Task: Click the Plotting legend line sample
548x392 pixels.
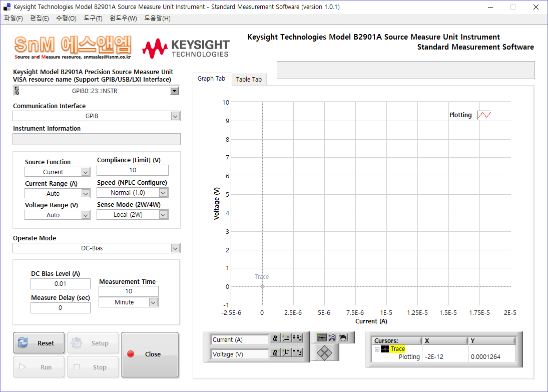Action: 484,115
